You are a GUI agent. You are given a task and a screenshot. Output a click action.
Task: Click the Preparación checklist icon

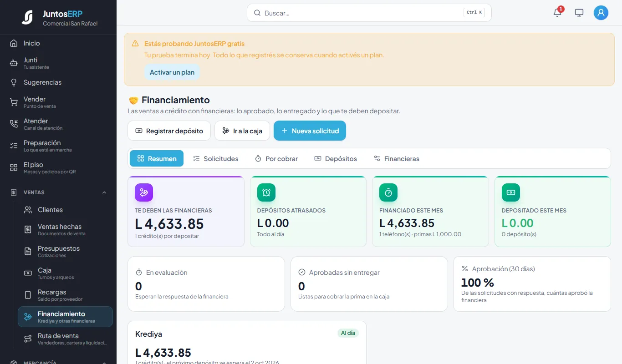click(14, 146)
